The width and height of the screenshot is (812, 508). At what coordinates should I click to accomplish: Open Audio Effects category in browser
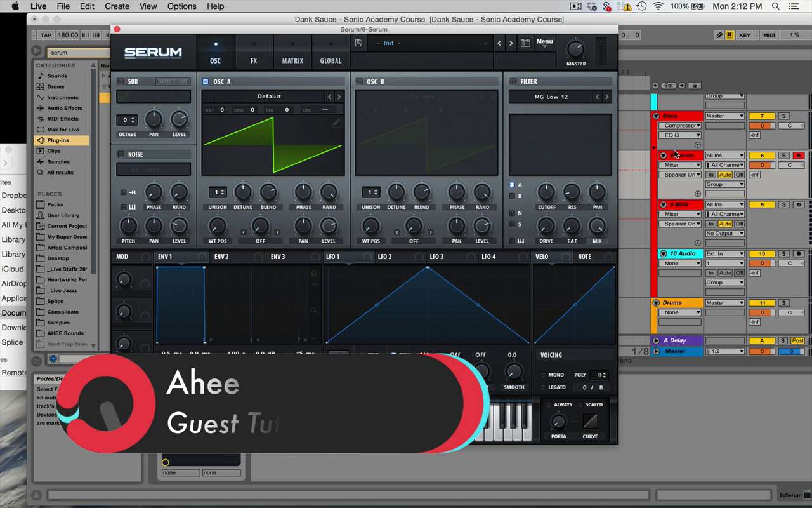tap(64, 108)
